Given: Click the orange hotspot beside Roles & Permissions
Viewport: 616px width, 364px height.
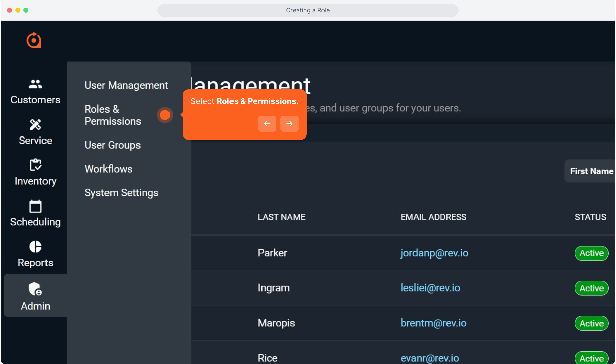Looking at the screenshot, I should (165, 115).
